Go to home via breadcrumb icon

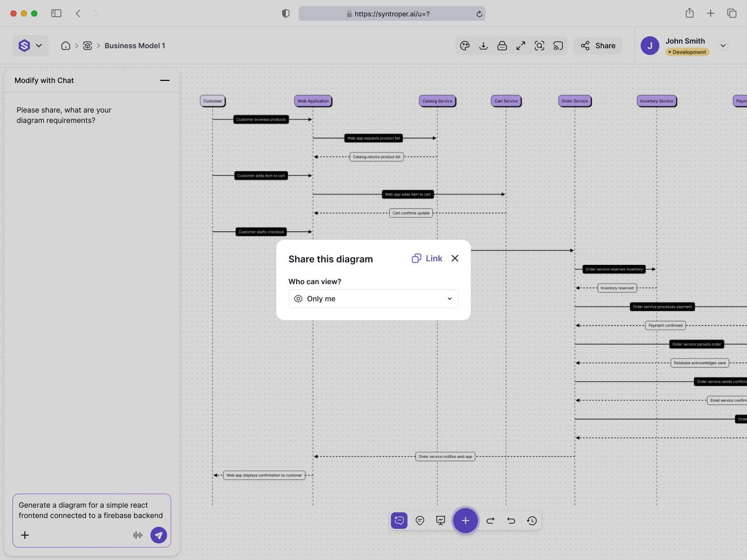66,46
